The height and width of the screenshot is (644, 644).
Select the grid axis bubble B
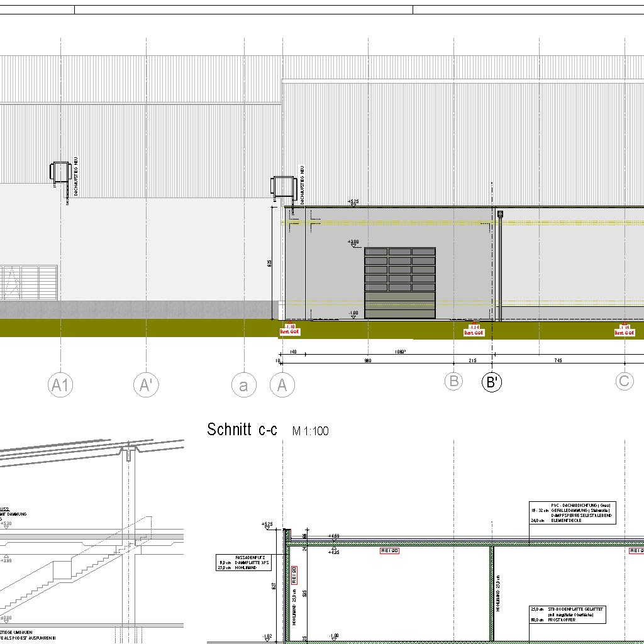point(453,381)
